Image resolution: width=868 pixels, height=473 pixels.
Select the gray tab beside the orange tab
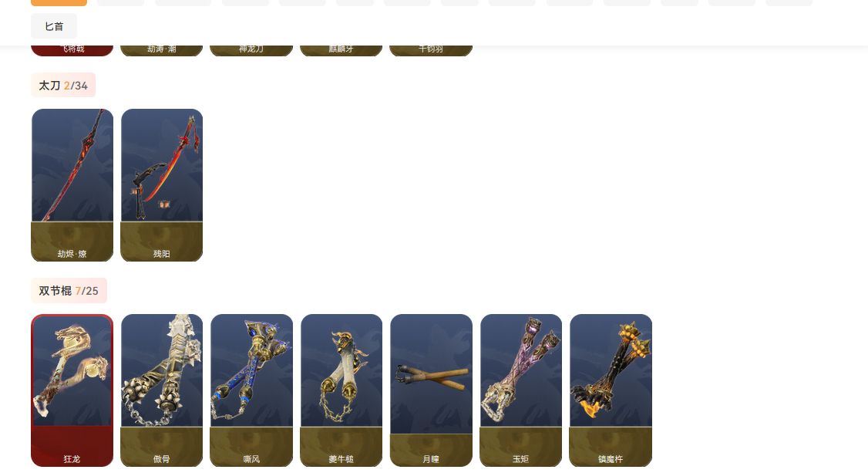pos(121,3)
